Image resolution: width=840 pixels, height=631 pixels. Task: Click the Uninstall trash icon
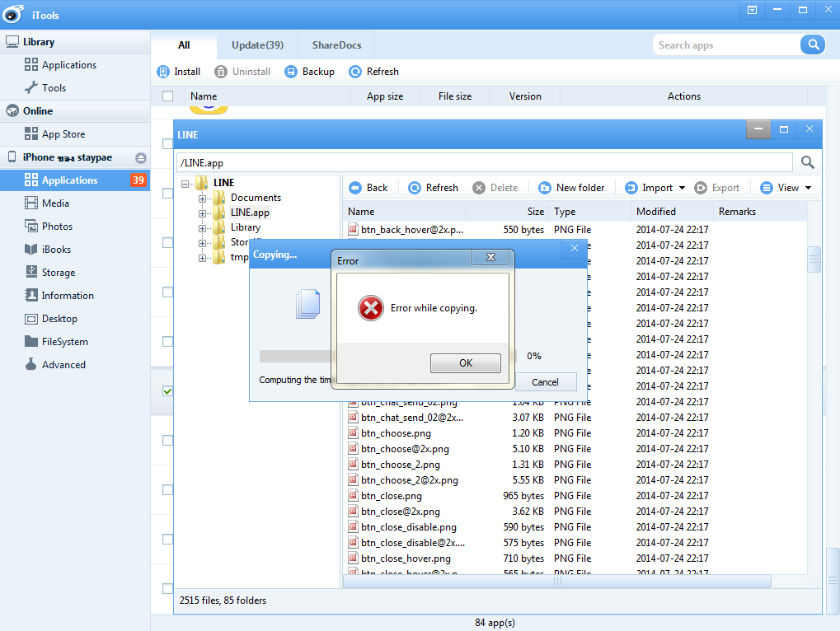point(220,72)
